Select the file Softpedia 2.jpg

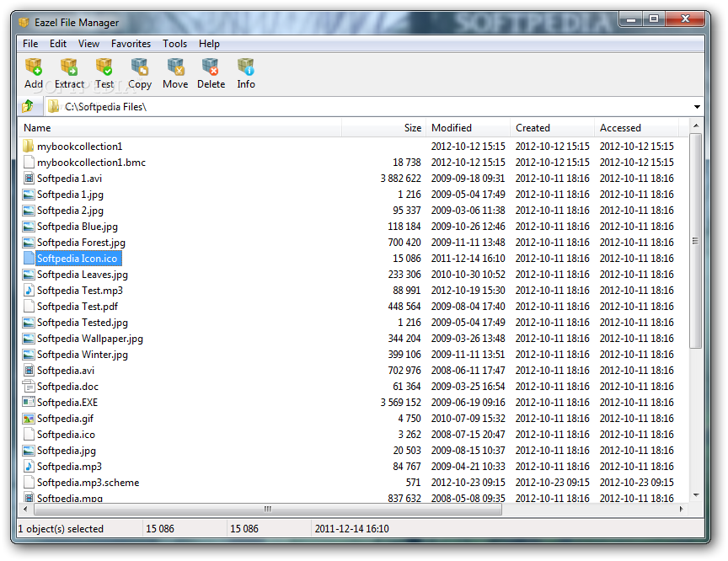pos(70,211)
